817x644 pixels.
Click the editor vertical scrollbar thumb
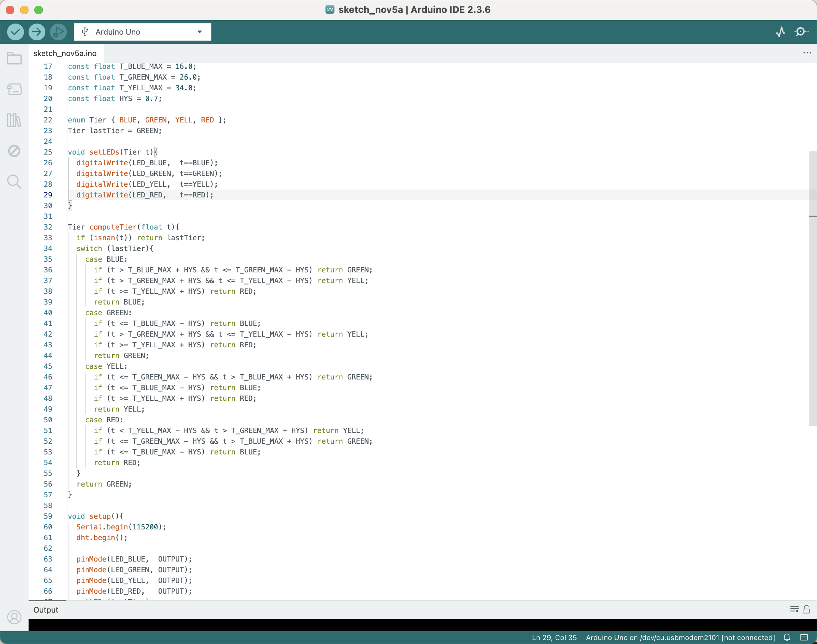coord(812,288)
